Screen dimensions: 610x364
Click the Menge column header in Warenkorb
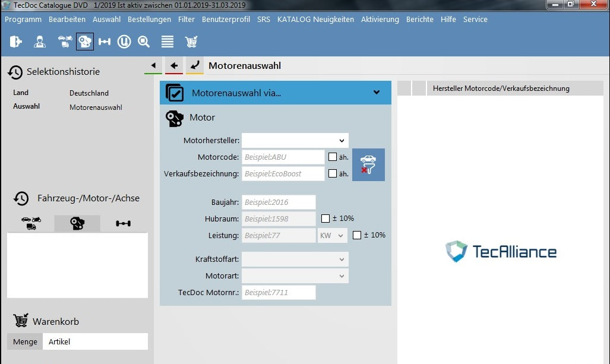pyautogui.click(x=25, y=341)
